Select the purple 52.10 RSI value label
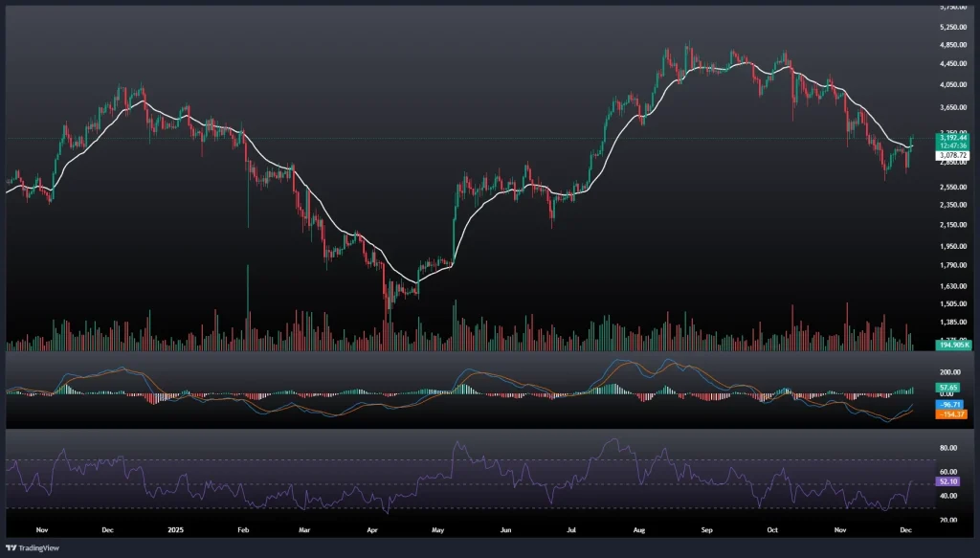 point(924,481)
